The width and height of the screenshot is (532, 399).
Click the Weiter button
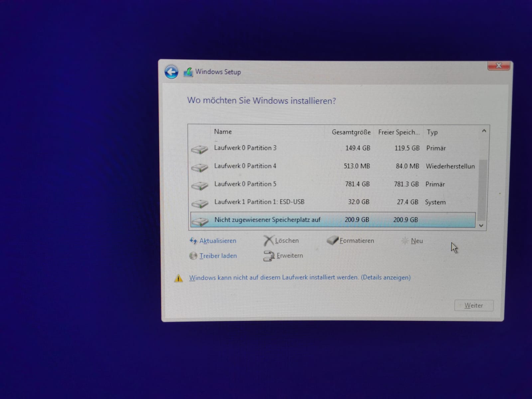coord(474,305)
